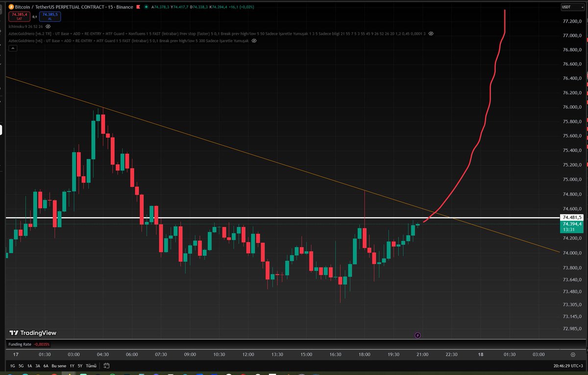
Task: Click the 73.305,0 price axis label
Action: (x=572, y=304)
